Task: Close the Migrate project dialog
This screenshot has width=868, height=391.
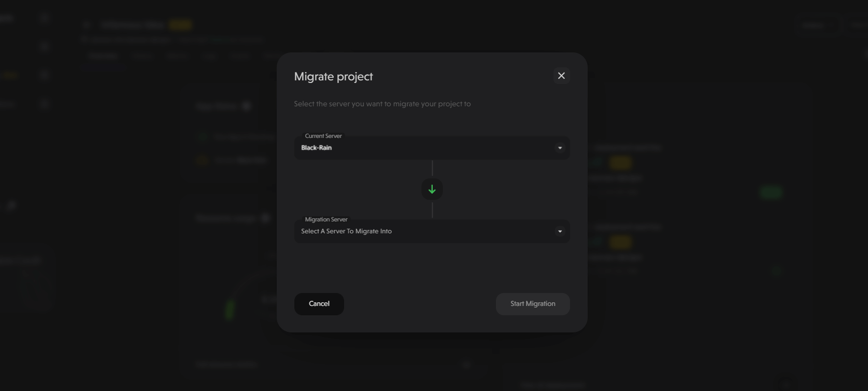Action: pyautogui.click(x=561, y=76)
